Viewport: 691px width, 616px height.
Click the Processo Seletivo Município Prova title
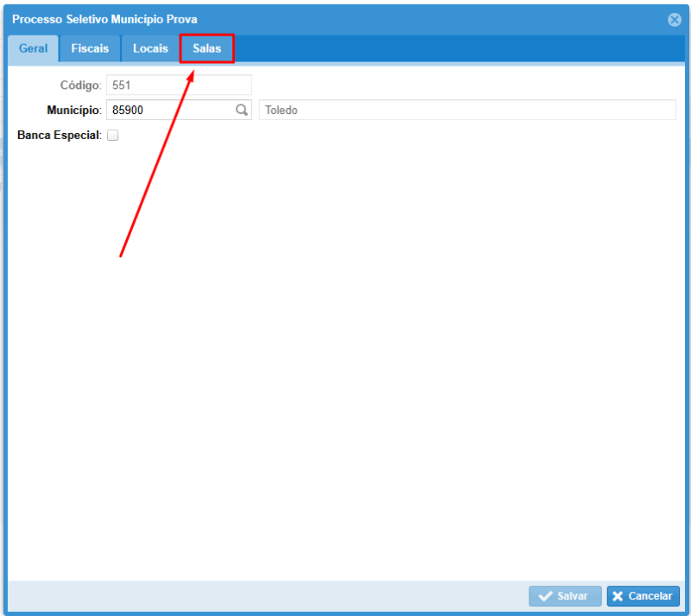point(105,19)
